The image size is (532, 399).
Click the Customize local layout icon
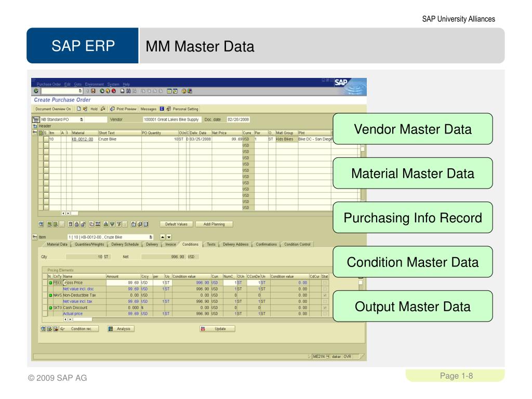click(190, 91)
